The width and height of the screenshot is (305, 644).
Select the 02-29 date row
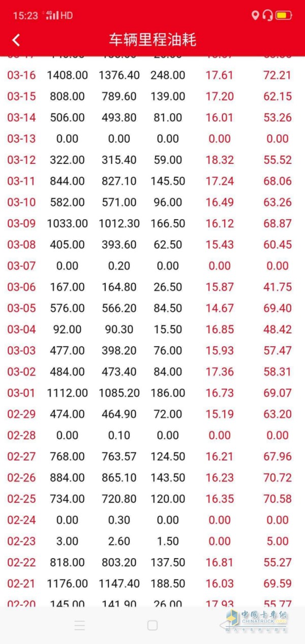(21, 414)
